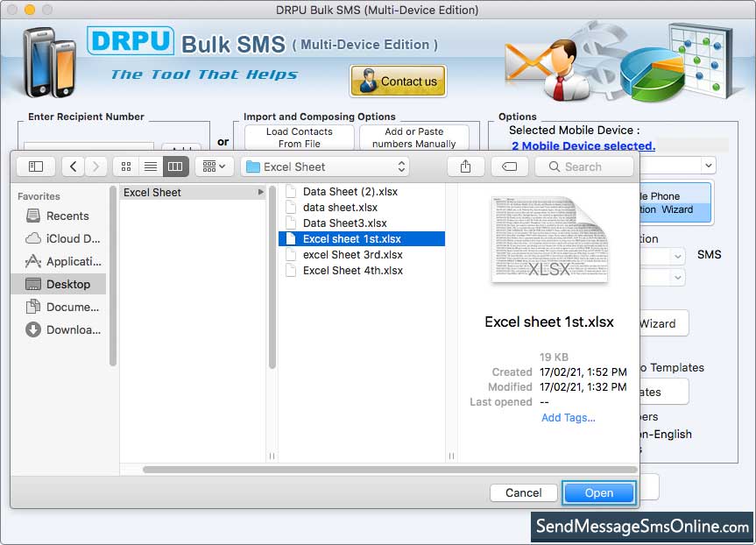Viewport: 756px width, 545px height.
Task: Click the XLSX file preview thumbnail
Action: (549, 239)
